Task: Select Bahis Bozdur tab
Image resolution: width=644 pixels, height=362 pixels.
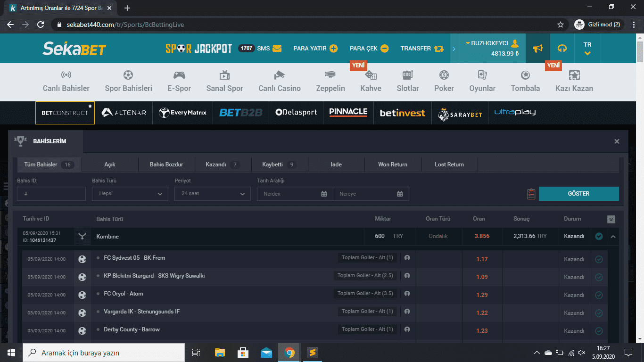Action: point(166,165)
